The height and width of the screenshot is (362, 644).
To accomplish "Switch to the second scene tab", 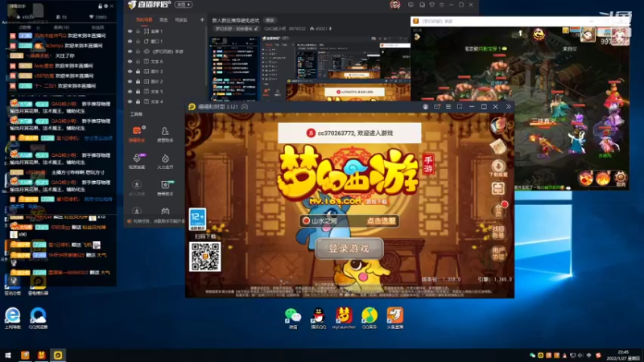I will 163,19.
